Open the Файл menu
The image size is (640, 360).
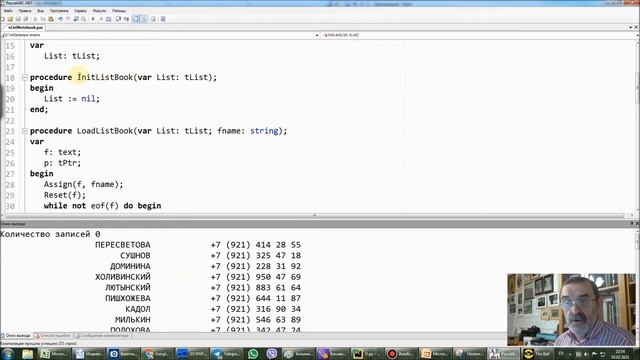(8, 11)
